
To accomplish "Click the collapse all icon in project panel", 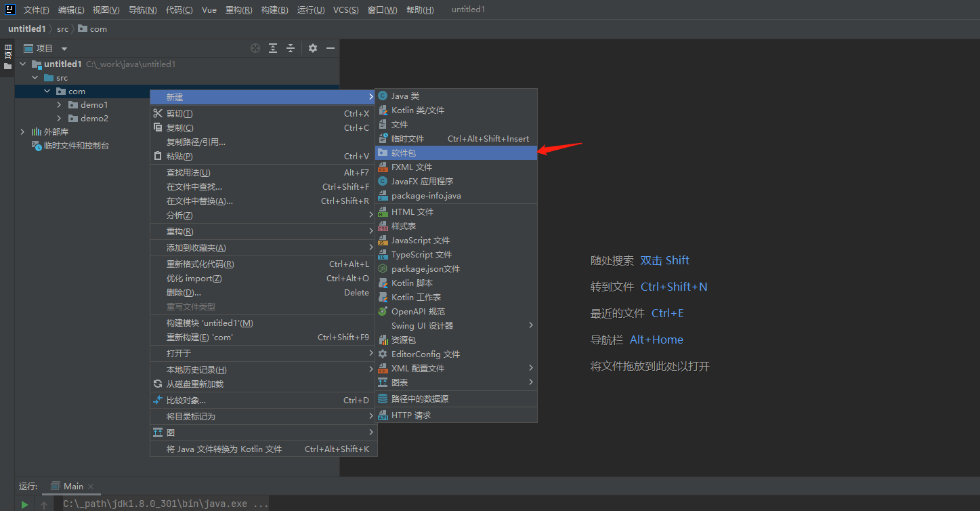I will click(291, 48).
